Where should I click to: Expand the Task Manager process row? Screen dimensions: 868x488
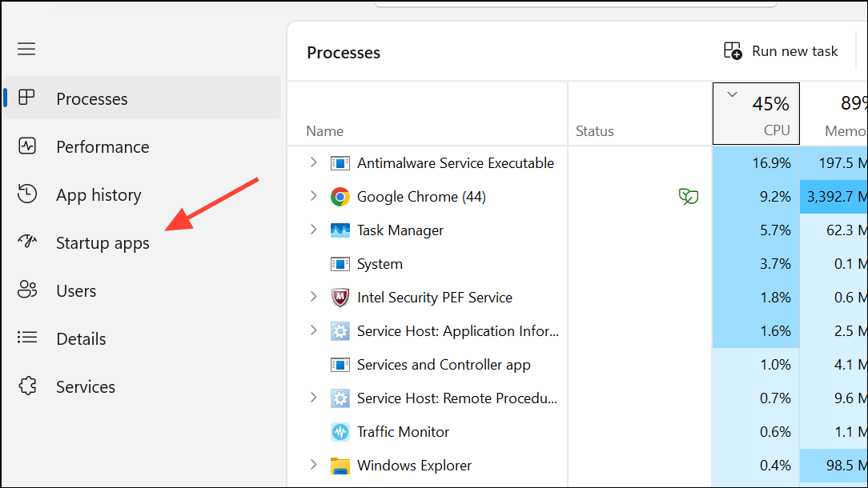coord(313,229)
